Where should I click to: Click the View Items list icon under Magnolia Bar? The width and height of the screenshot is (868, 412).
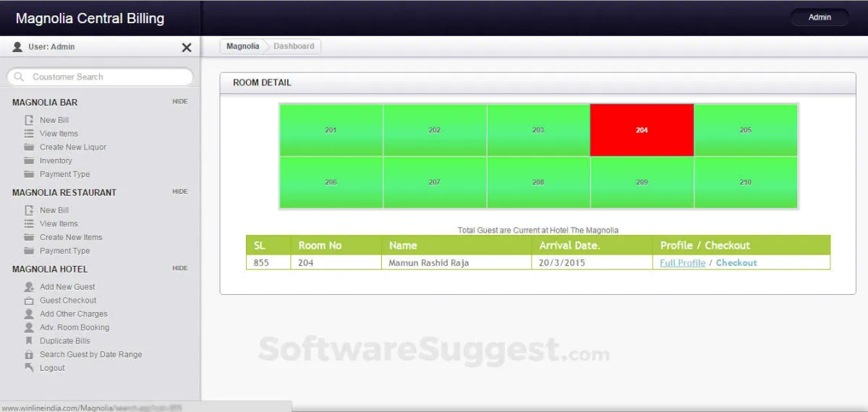(29, 134)
